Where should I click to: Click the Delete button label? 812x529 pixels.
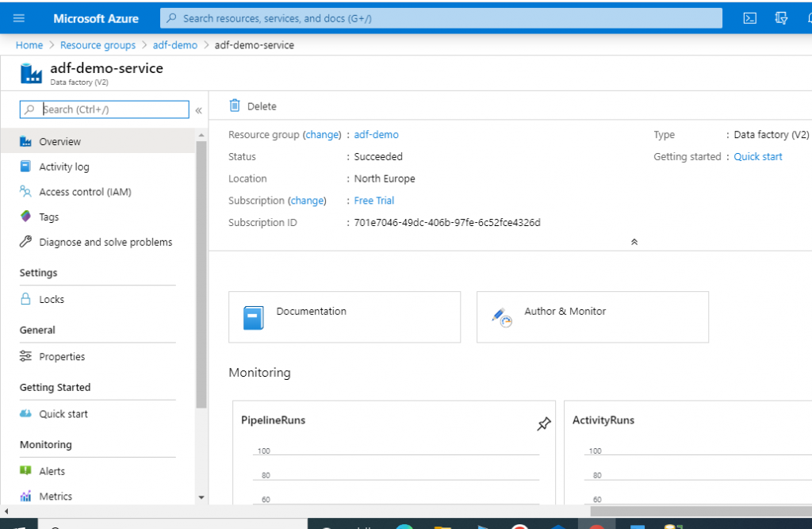[262, 106]
